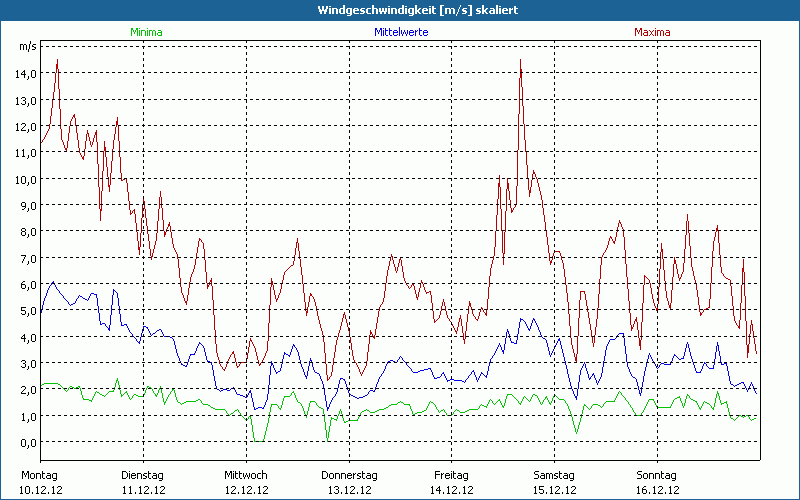Click the 'Donnerstag' day label
This screenshot has width=800, height=500.
pyautogui.click(x=349, y=476)
